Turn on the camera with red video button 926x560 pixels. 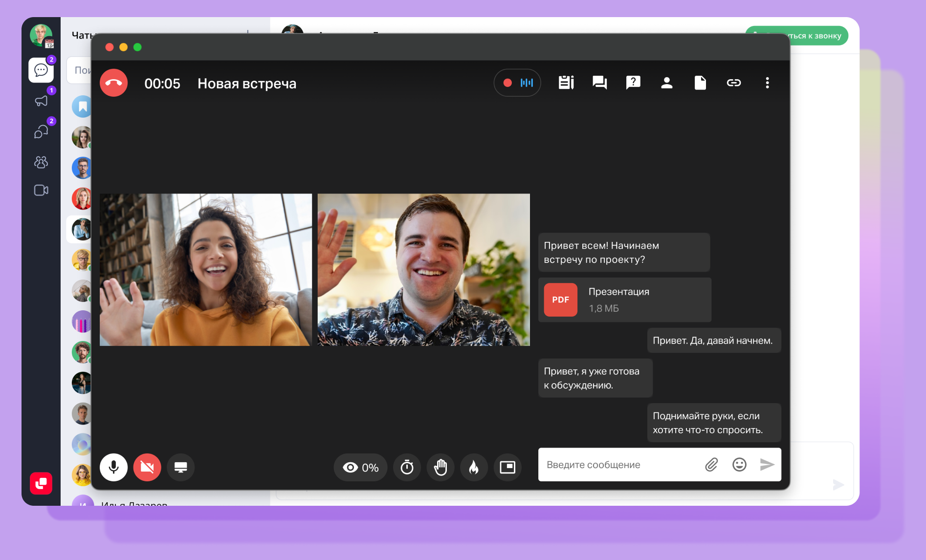click(x=147, y=467)
